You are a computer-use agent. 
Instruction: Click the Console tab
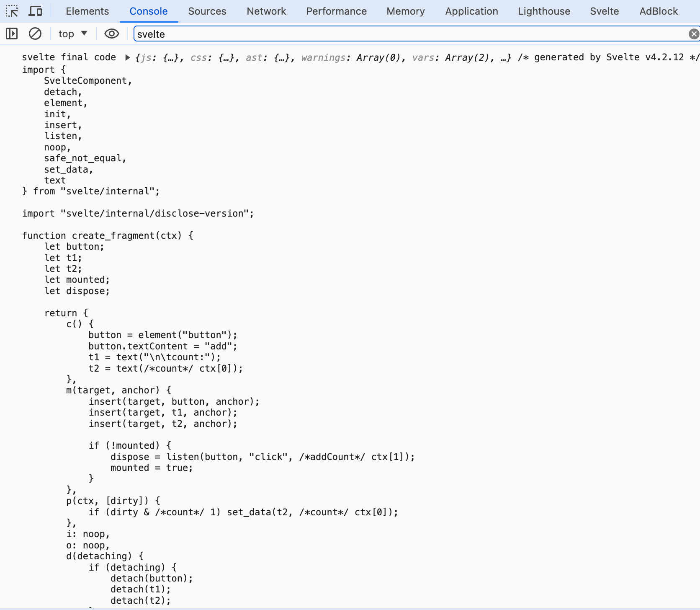(149, 11)
